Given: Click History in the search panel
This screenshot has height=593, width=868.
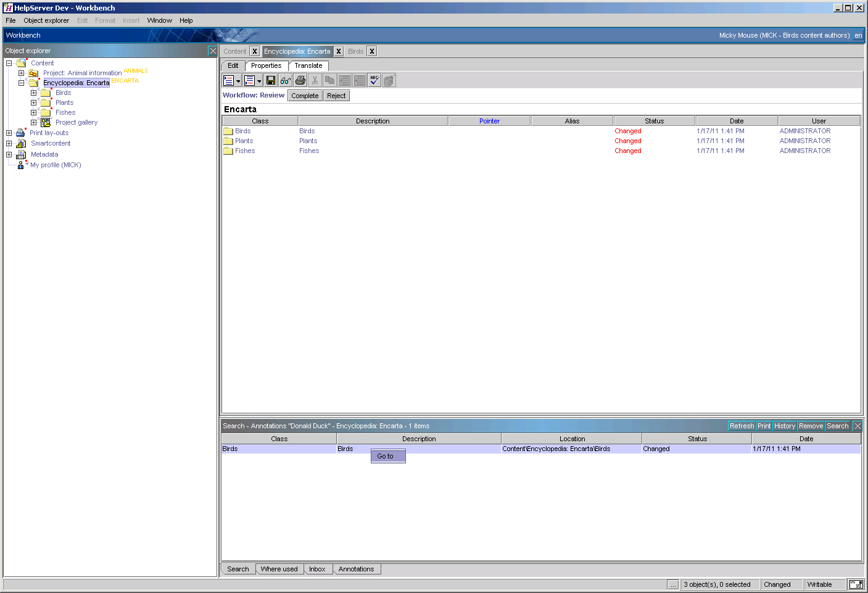Looking at the screenshot, I should click(785, 426).
